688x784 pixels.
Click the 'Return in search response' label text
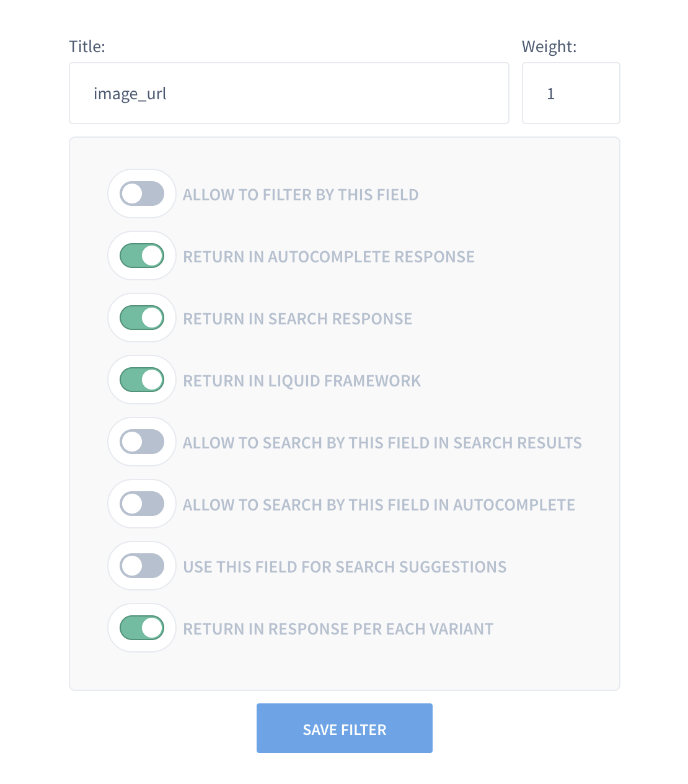[x=298, y=319]
